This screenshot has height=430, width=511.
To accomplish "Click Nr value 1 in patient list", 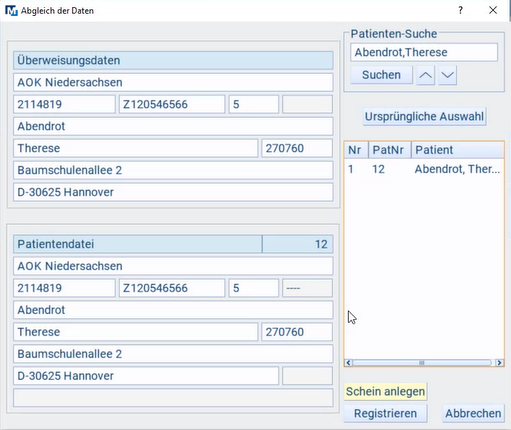I will (x=351, y=169).
